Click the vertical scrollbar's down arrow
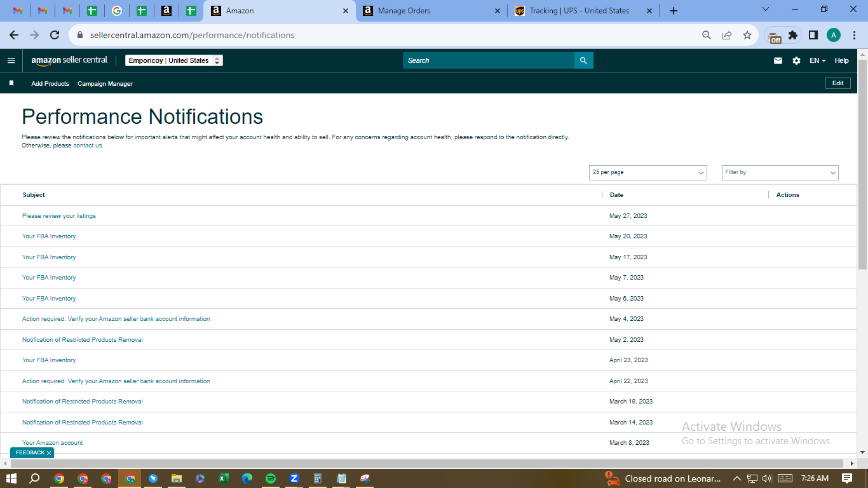The image size is (868, 488). tap(862, 452)
